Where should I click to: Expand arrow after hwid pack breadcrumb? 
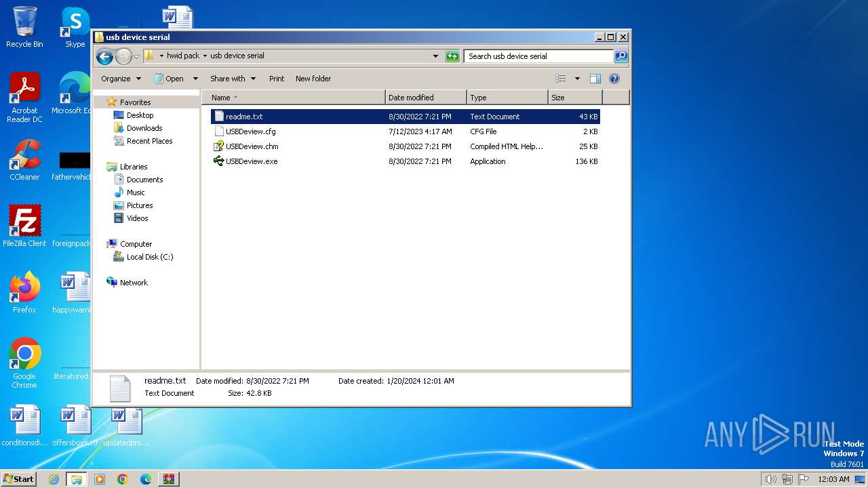(205, 56)
